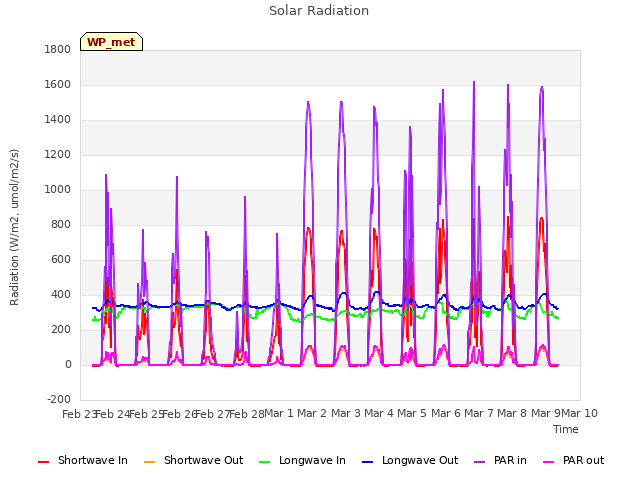Toggle the PAR out legend entry
Image resolution: width=640 pixels, height=480 pixels.
[x=573, y=460]
